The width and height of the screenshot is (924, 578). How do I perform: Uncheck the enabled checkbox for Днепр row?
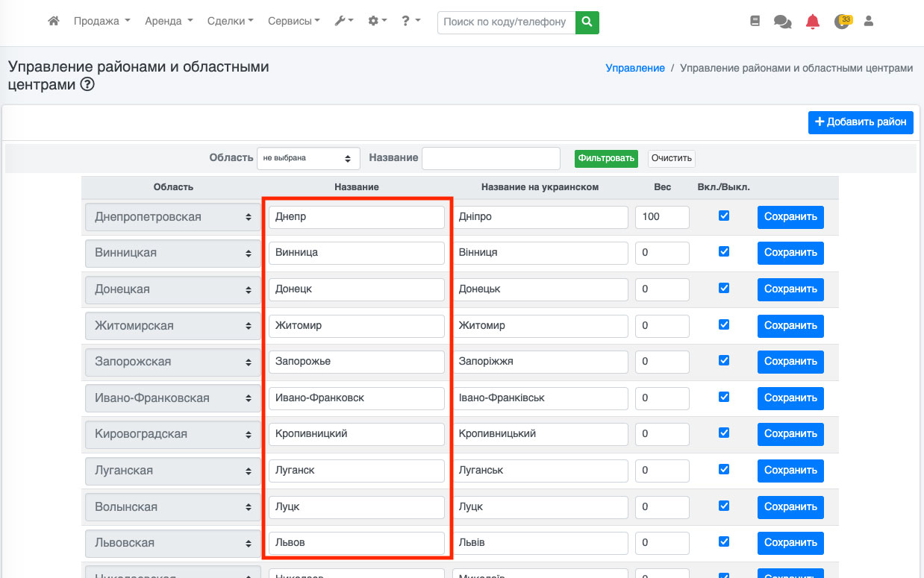click(x=723, y=216)
